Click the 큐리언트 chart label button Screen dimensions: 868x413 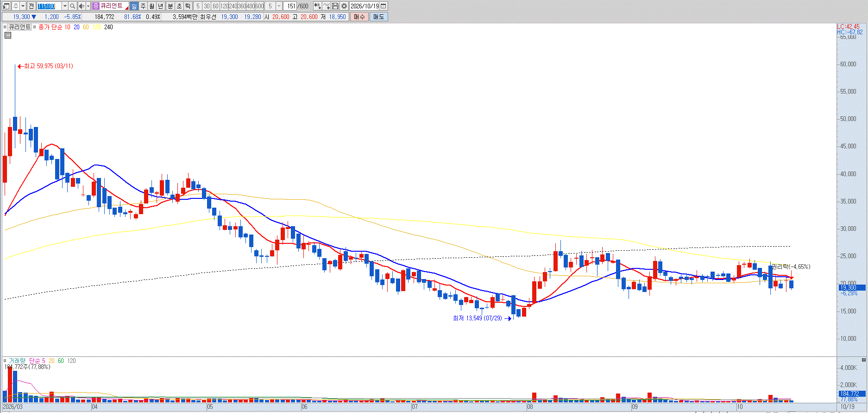pyautogui.click(x=20, y=27)
